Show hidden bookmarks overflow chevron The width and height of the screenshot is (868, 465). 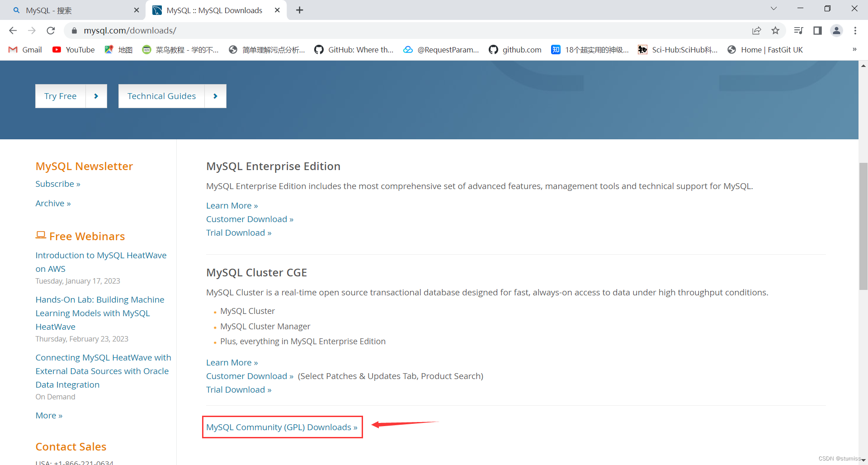tap(854, 49)
